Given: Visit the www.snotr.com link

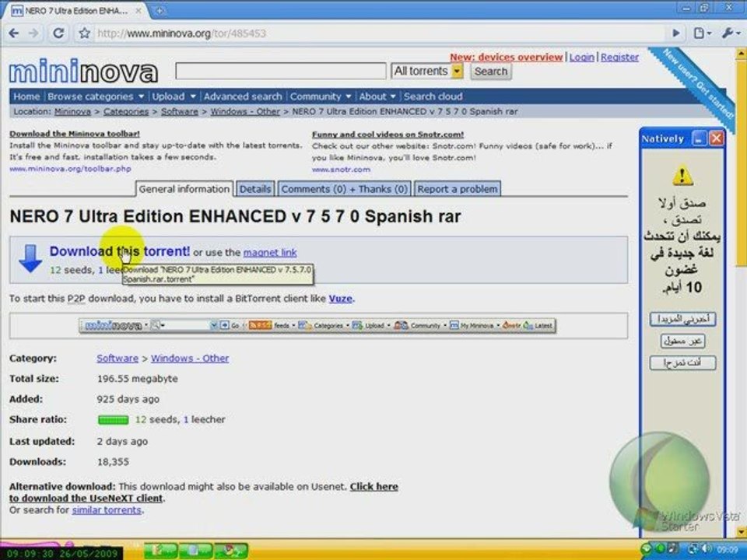Looking at the screenshot, I should [341, 170].
